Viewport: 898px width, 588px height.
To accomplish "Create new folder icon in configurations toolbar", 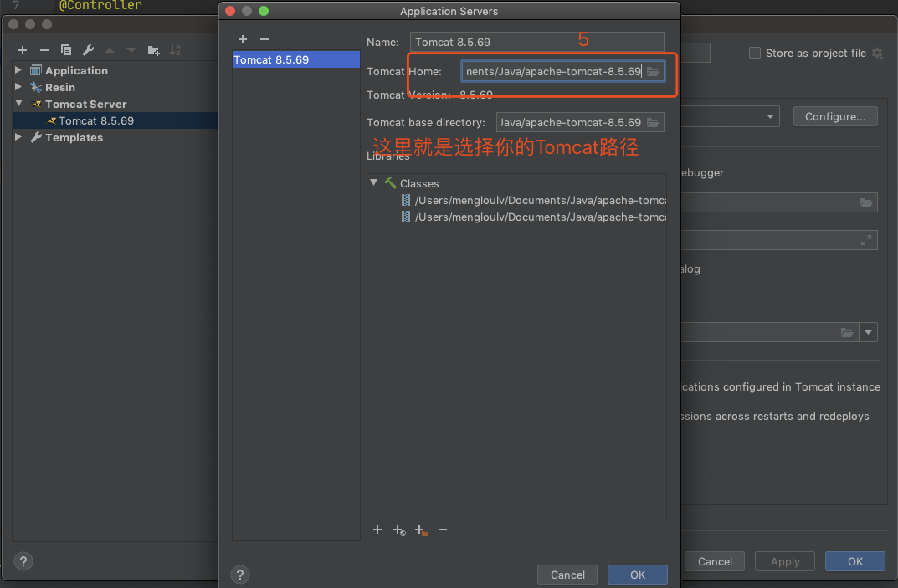I will (153, 50).
